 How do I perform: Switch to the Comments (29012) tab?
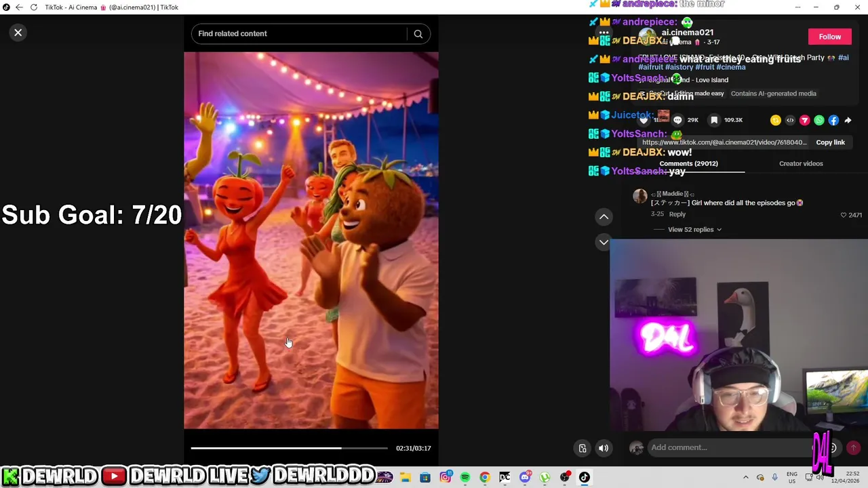(x=688, y=163)
